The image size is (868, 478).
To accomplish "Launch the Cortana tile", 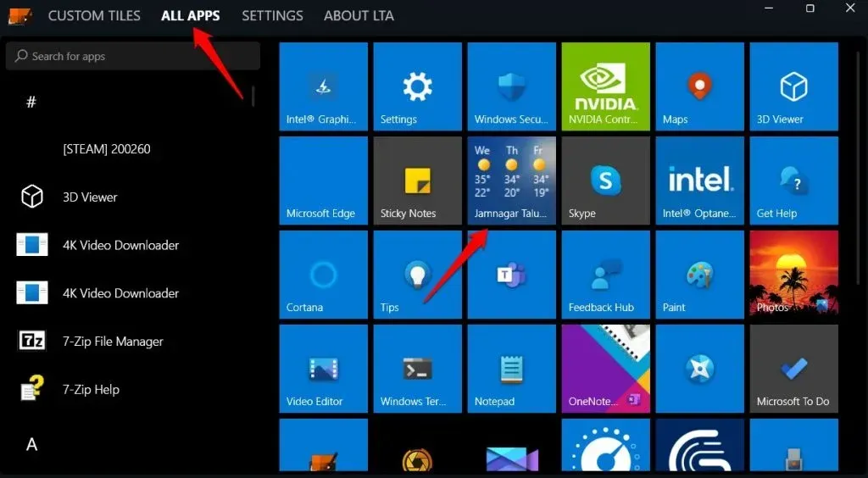I will coord(323,275).
